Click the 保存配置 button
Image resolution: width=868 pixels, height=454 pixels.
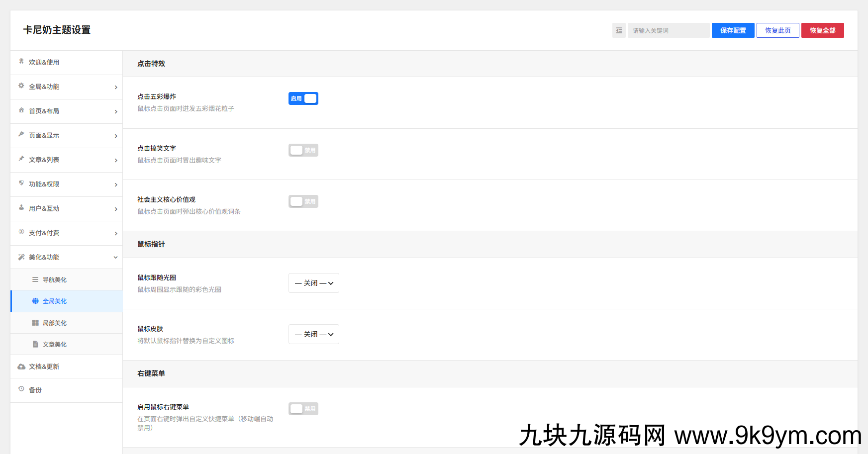pyautogui.click(x=733, y=30)
